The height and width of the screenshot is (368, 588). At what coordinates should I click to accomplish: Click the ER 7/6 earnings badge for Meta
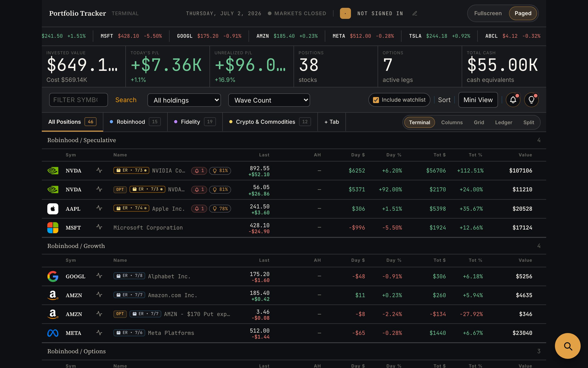(129, 333)
